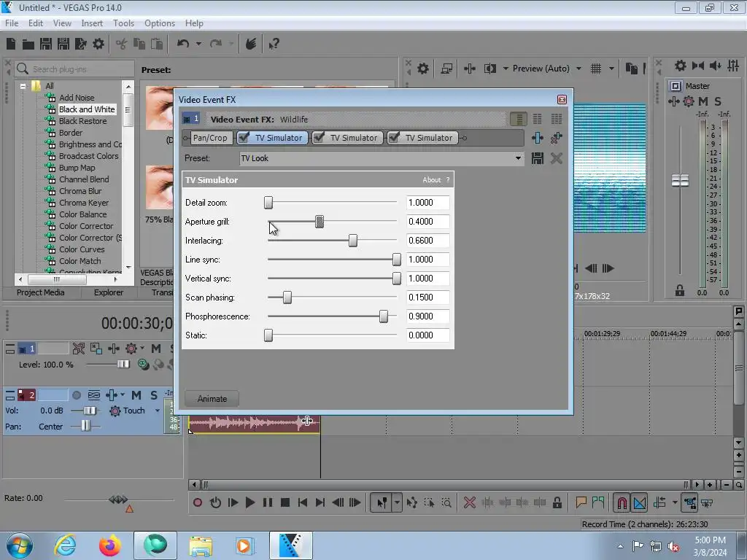Open the File menu
The image size is (747, 560).
click(x=12, y=23)
